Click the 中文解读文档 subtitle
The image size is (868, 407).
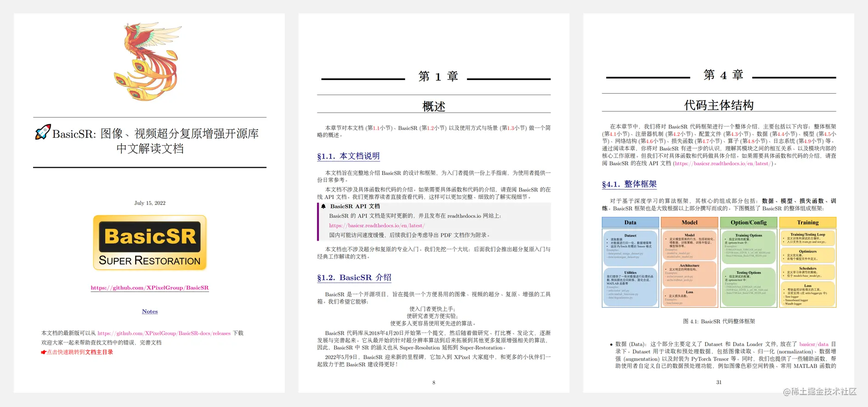(150, 149)
